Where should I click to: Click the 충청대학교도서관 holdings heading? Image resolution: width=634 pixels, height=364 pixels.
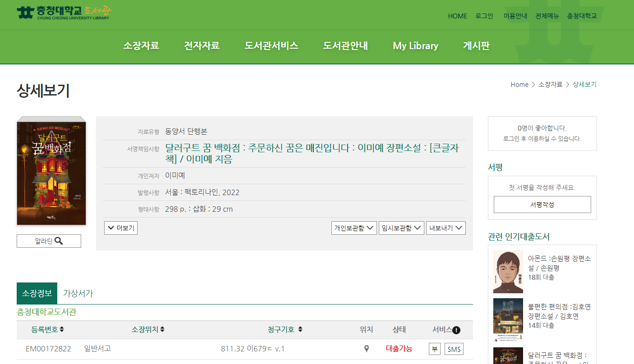46,312
